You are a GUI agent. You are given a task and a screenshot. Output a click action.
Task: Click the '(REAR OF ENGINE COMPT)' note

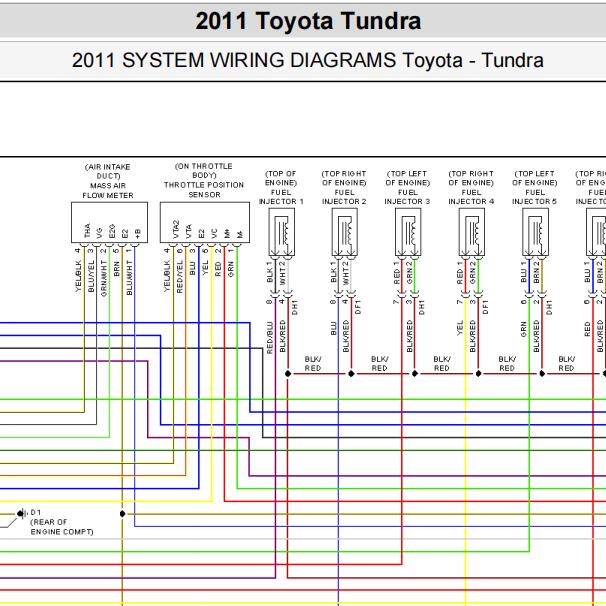[x=62, y=527]
